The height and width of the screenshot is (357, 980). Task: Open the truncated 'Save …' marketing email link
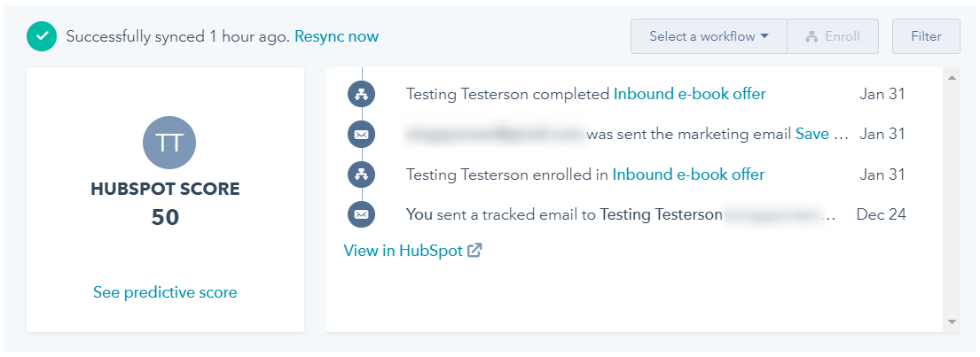click(x=822, y=134)
